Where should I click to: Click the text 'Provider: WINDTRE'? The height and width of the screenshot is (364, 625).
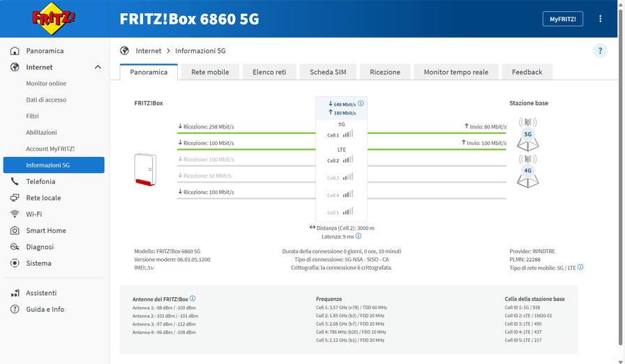point(532,251)
